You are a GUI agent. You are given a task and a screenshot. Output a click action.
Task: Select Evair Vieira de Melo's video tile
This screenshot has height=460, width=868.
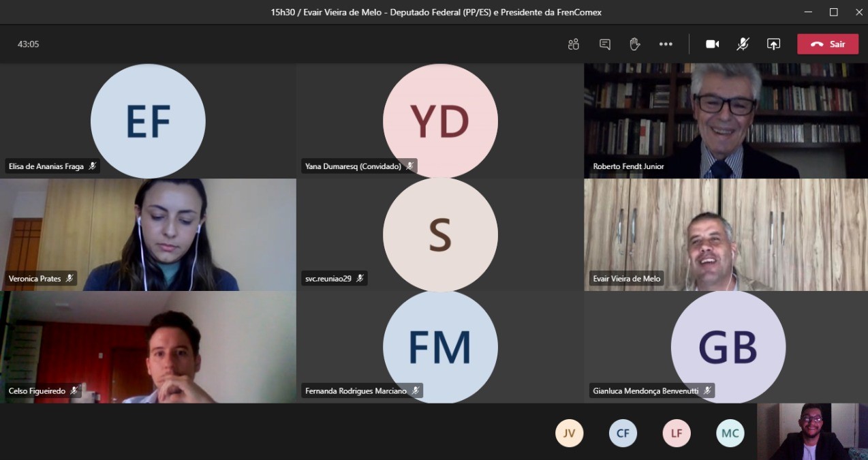726,234
